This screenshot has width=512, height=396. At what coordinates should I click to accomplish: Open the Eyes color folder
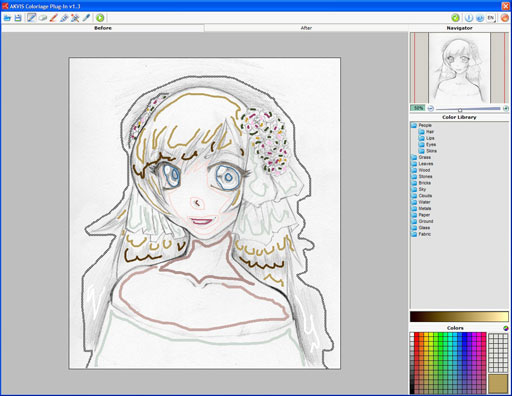coord(428,144)
